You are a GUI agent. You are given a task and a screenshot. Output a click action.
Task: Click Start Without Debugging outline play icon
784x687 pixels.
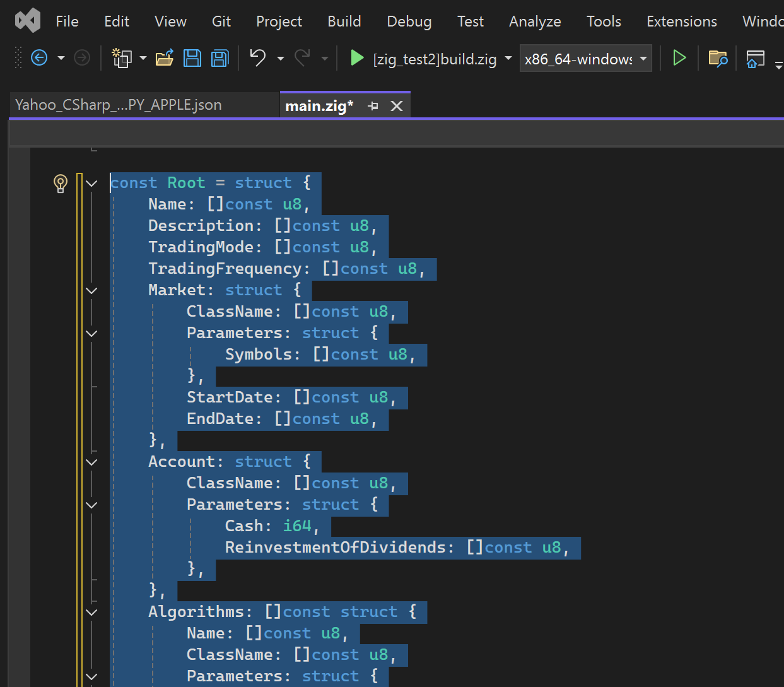[x=679, y=58]
